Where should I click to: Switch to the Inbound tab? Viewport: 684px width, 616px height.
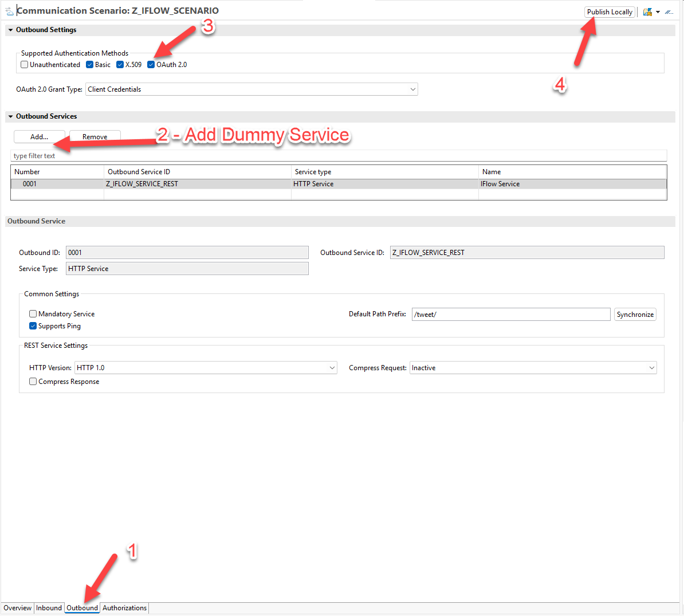(49, 608)
